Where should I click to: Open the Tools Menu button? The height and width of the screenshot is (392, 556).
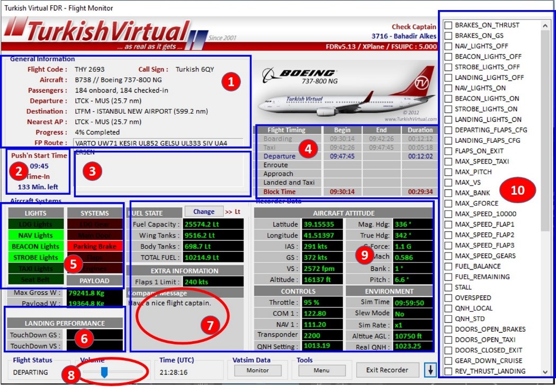click(x=321, y=370)
